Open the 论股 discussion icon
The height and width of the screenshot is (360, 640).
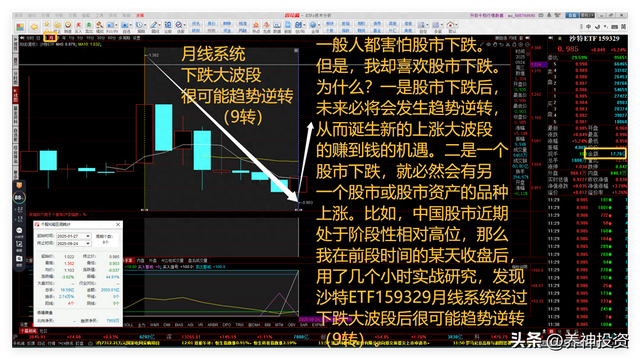[x=168, y=27]
